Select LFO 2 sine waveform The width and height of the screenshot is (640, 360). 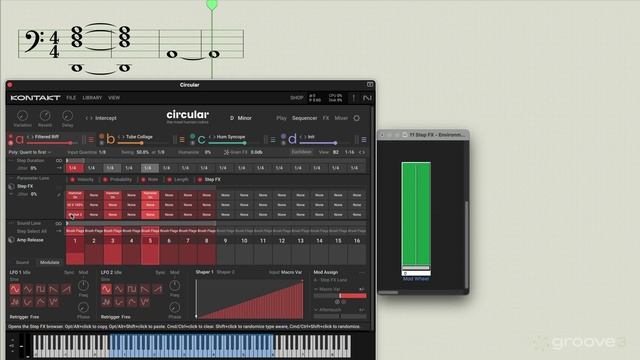point(106,289)
